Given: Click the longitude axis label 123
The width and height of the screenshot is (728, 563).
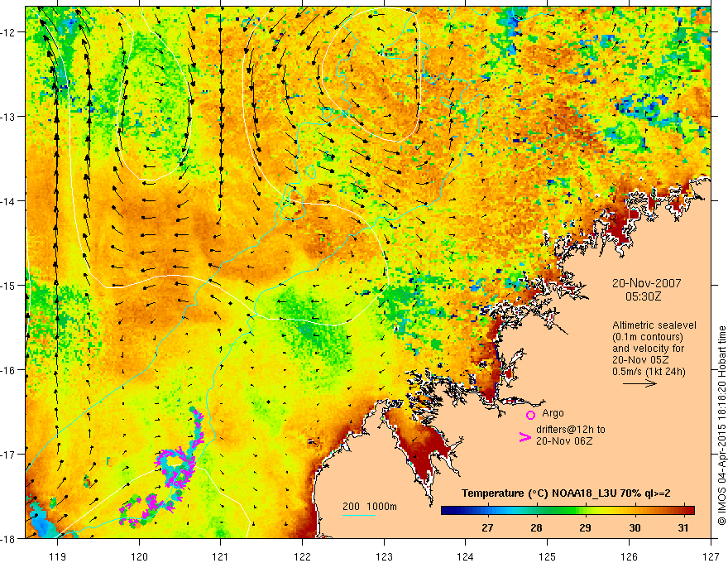Looking at the screenshot, I should pyautogui.click(x=384, y=556).
